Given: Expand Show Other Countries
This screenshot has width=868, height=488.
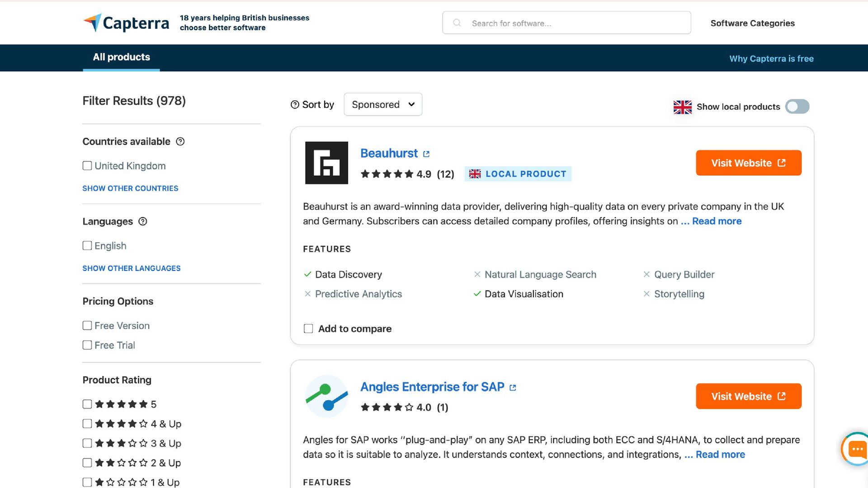Looking at the screenshot, I should [x=130, y=188].
